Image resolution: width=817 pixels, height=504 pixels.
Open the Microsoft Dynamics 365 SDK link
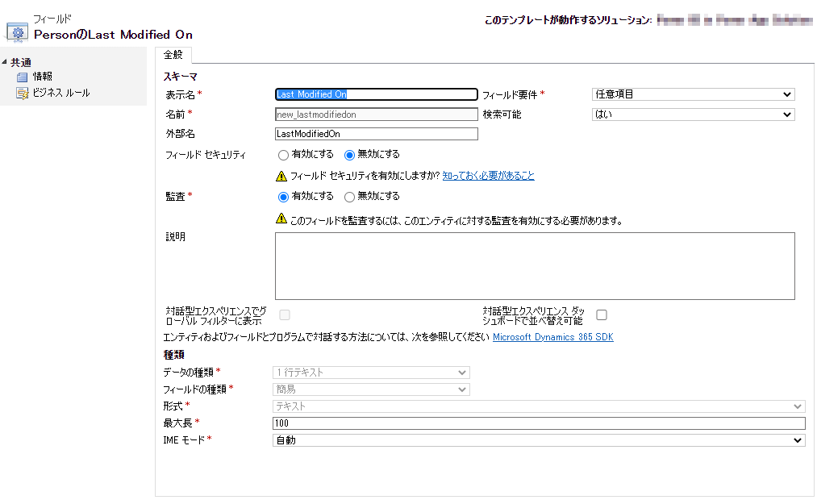[552, 337]
